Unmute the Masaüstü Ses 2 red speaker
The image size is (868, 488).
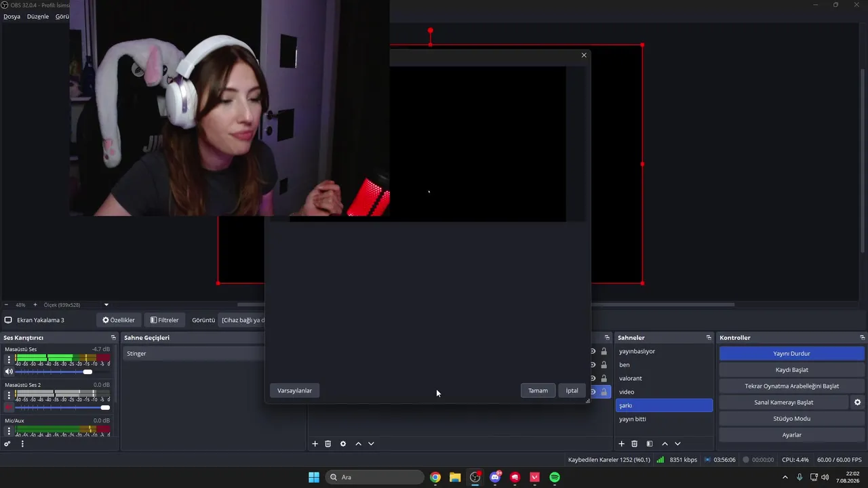pos(9,407)
